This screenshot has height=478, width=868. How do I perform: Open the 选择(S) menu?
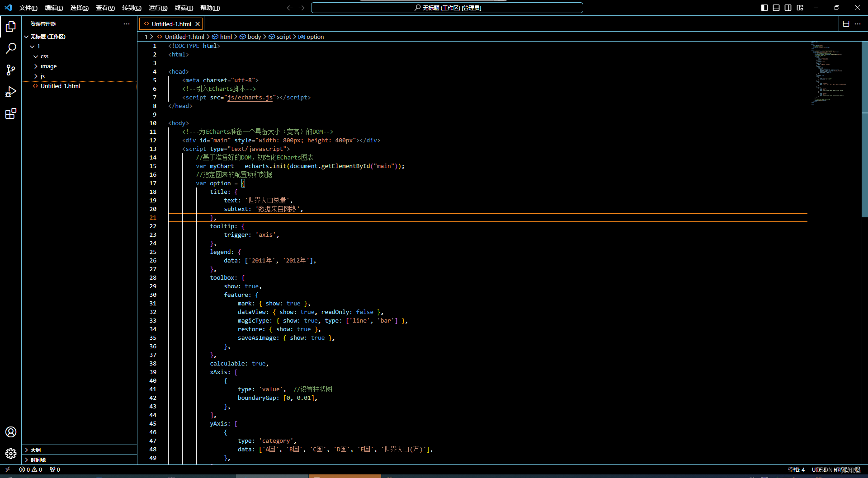click(80, 8)
